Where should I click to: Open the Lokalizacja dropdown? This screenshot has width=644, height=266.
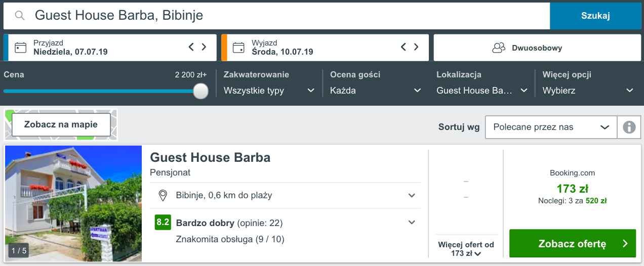482,91
